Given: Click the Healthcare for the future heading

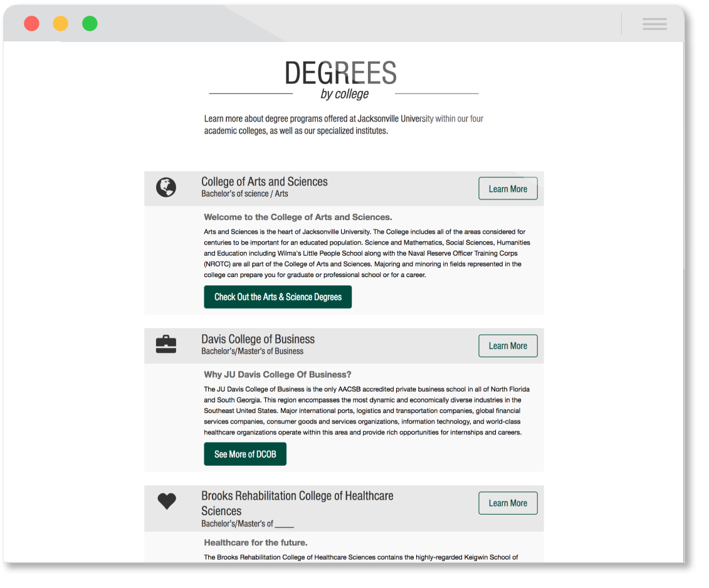Looking at the screenshot, I should tap(255, 543).
